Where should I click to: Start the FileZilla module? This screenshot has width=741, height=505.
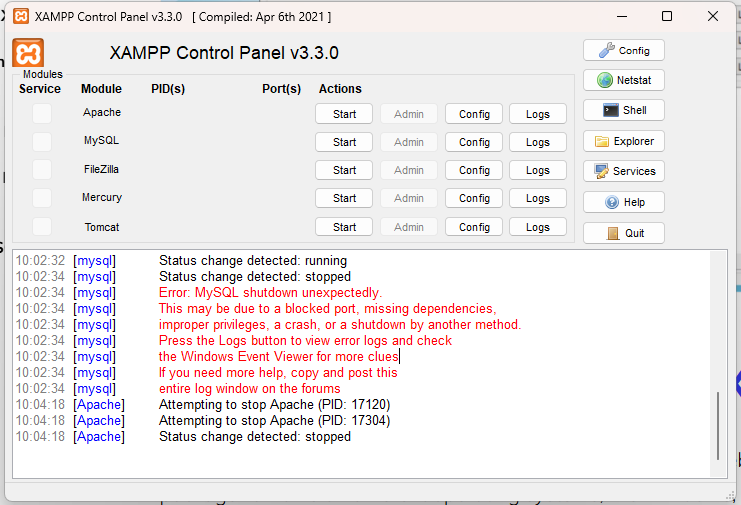(x=344, y=170)
